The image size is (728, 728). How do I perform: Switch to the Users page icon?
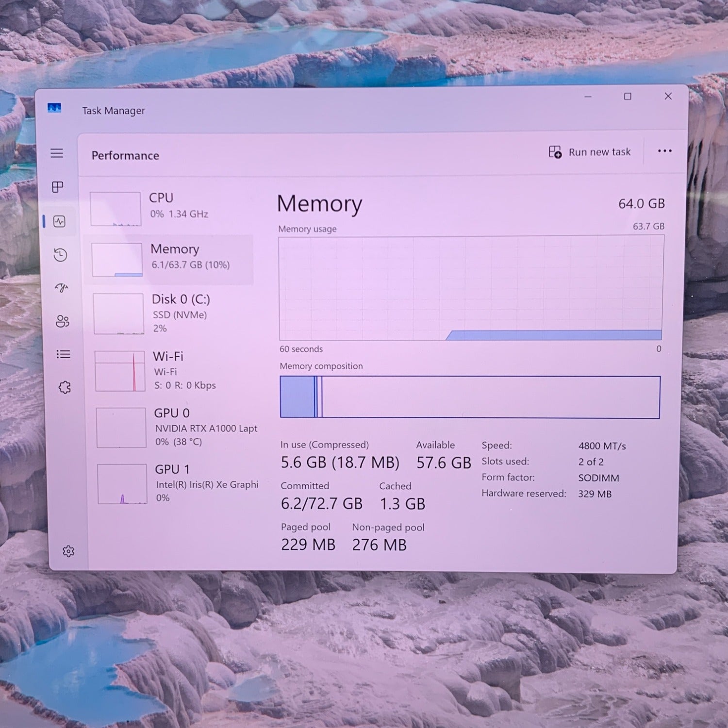(63, 321)
